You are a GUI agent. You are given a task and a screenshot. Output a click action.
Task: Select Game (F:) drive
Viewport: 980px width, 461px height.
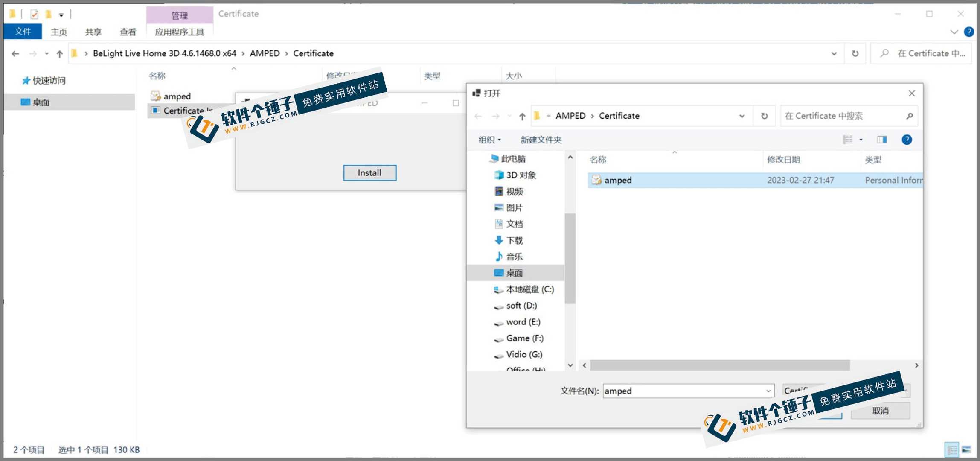click(519, 338)
